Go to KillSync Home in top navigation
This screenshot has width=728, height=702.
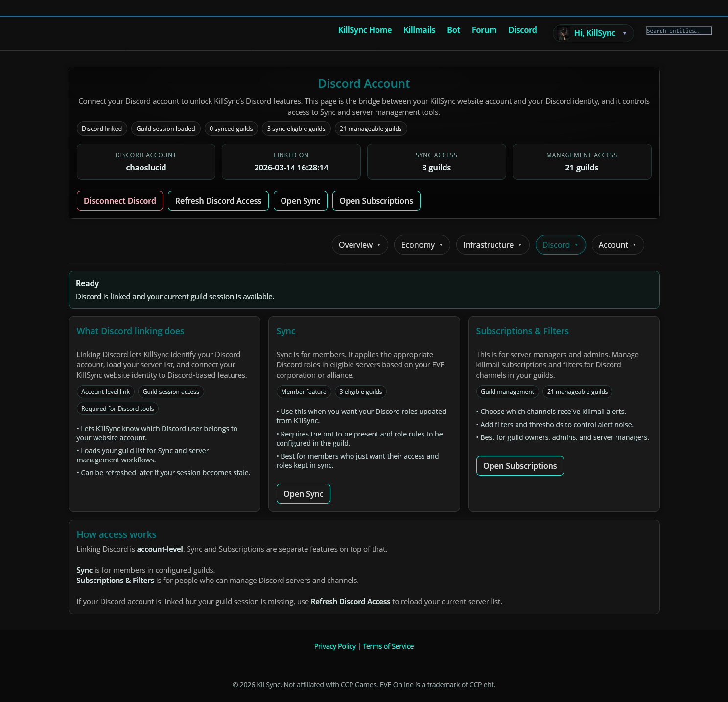click(x=365, y=30)
